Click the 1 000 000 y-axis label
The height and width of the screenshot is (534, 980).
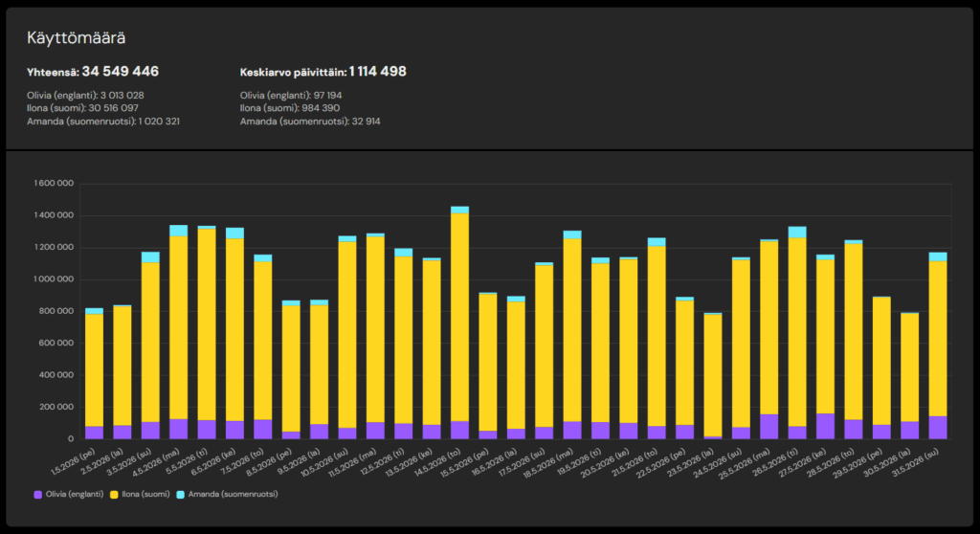[54, 278]
